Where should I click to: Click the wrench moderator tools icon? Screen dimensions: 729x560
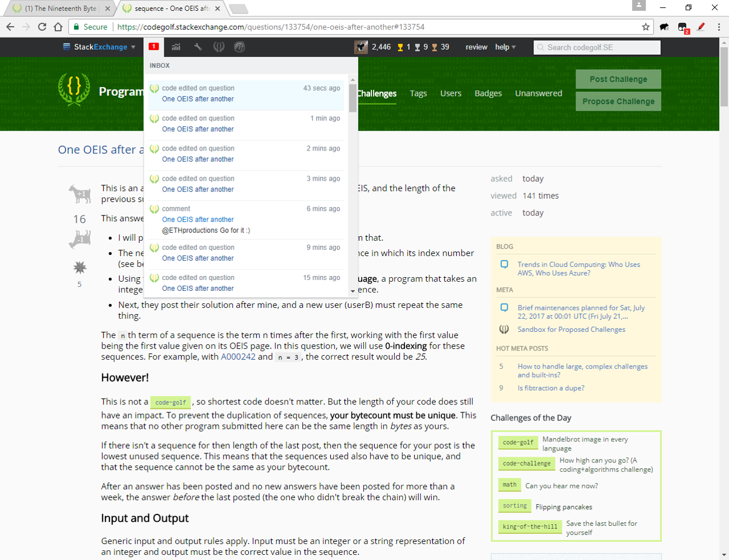[197, 47]
